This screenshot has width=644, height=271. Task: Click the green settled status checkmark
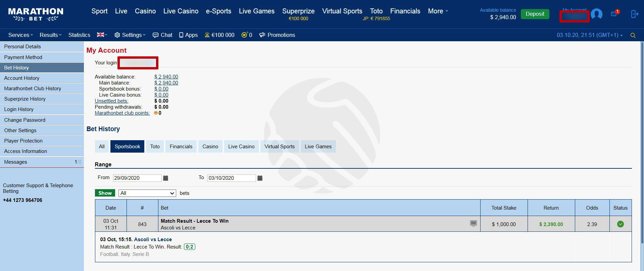[x=620, y=224]
